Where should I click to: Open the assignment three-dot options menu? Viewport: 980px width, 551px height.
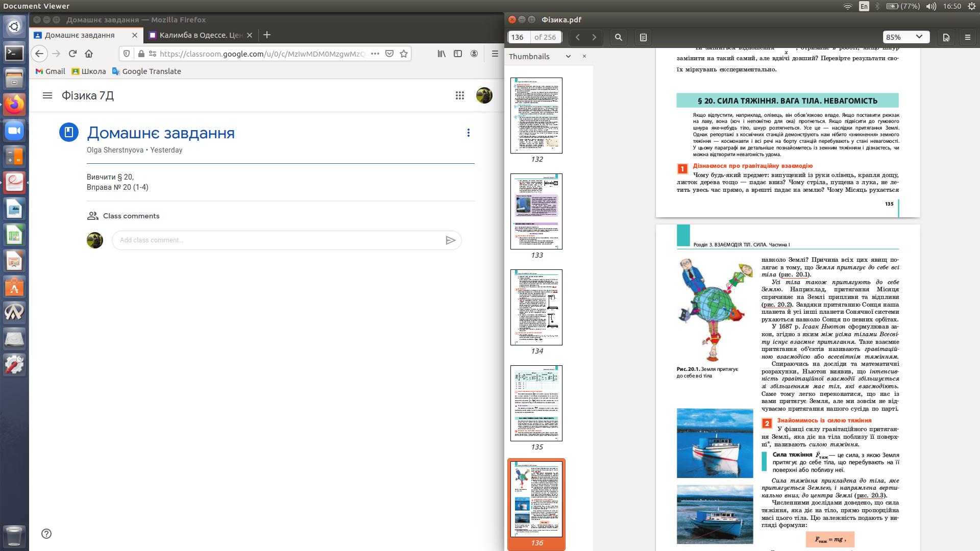point(468,133)
